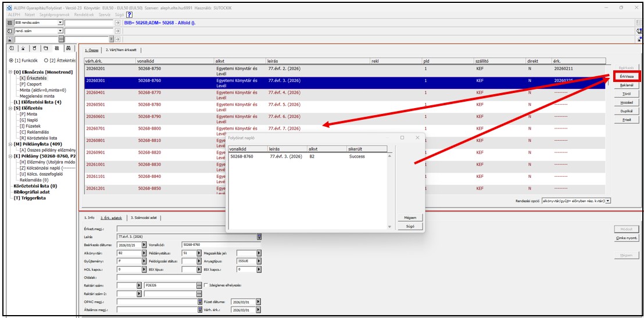Select the [1] Funkciók radio button

11,60
